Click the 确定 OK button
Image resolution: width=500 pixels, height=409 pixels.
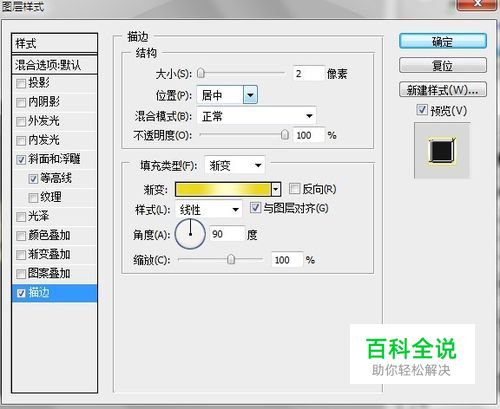[x=443, y=41]
